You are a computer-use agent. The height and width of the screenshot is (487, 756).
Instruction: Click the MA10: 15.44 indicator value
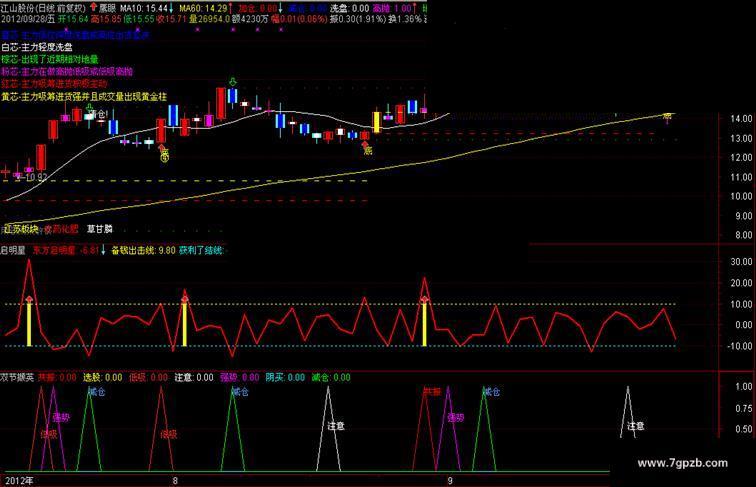144,8
